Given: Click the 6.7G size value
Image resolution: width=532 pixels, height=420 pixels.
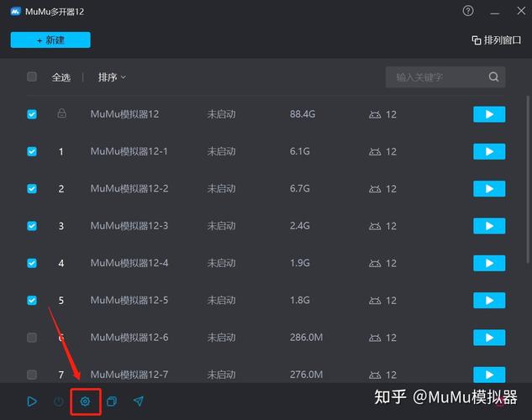Looking at the screenshot, I should tap(299, 188).
